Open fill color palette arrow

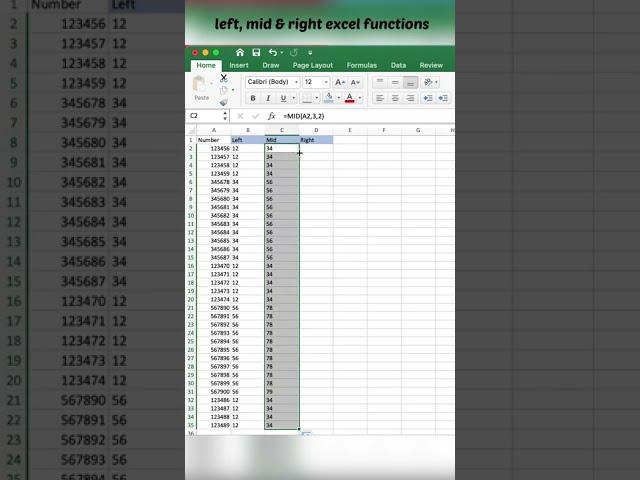coord(338,98)
